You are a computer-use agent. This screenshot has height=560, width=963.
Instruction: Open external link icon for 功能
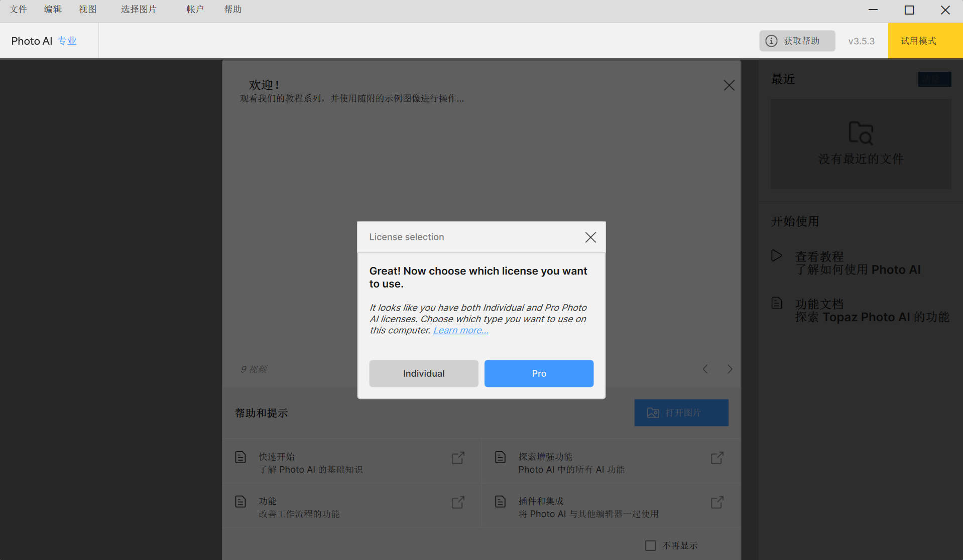pos(458,502)
